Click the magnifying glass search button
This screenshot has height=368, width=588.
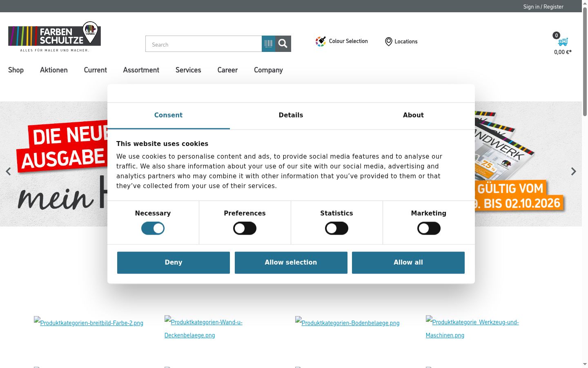tap(283, 44)
